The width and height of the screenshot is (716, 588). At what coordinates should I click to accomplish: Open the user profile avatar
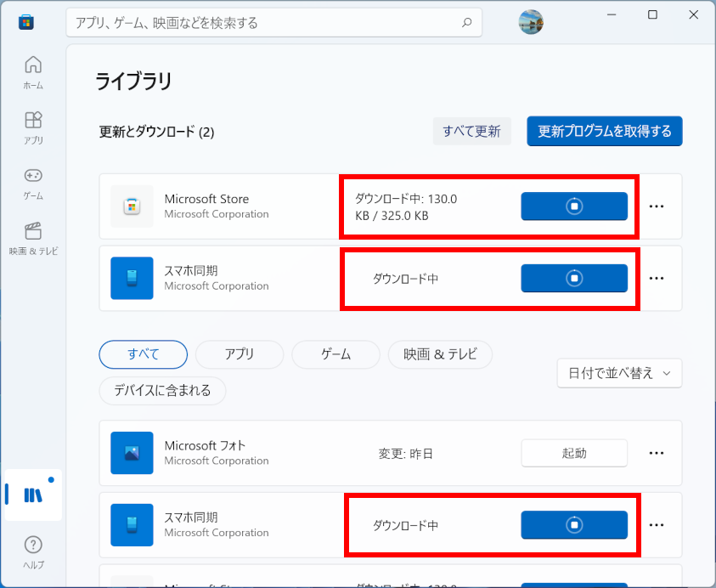[531, 22]
